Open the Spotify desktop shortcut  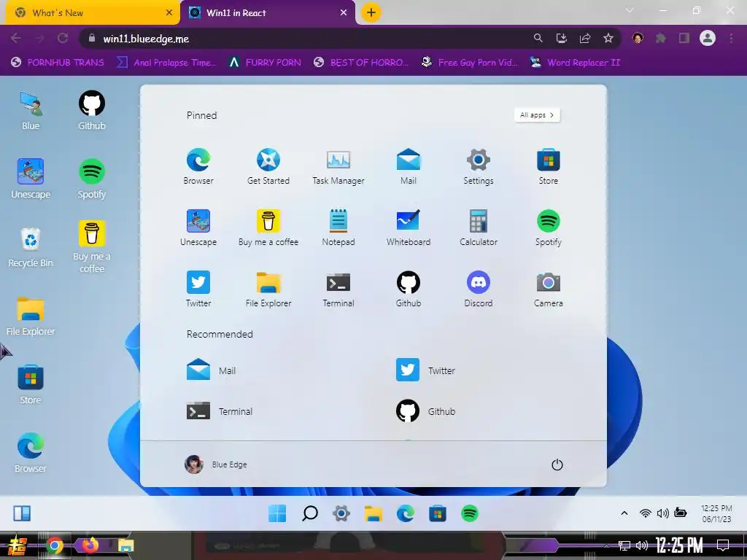[x=91, y=179]
